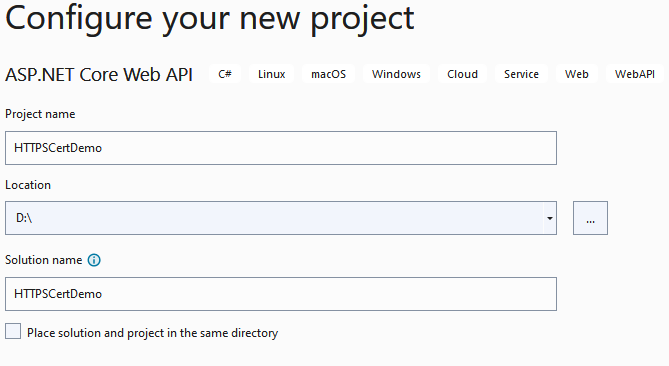Open the Location dropdown arrow
This screenshot has height=366, width=669.
[550, 218]
